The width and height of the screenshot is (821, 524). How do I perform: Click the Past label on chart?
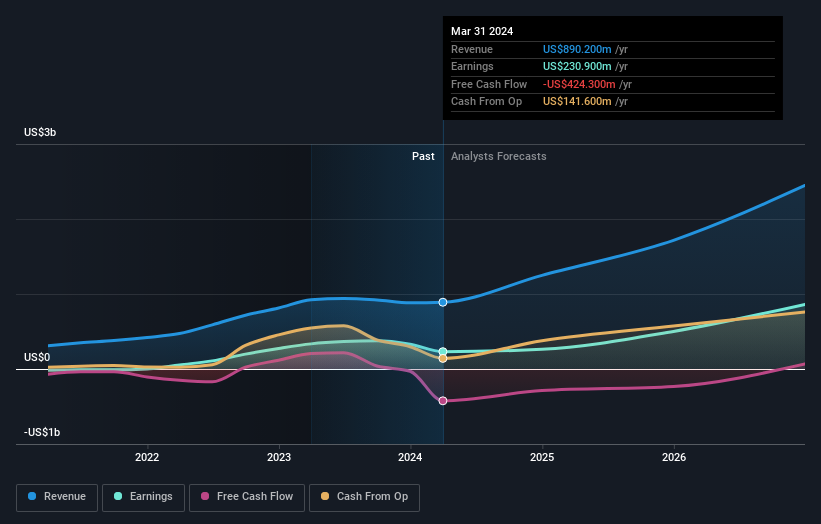pyautogui.click(x=423, y=157)
